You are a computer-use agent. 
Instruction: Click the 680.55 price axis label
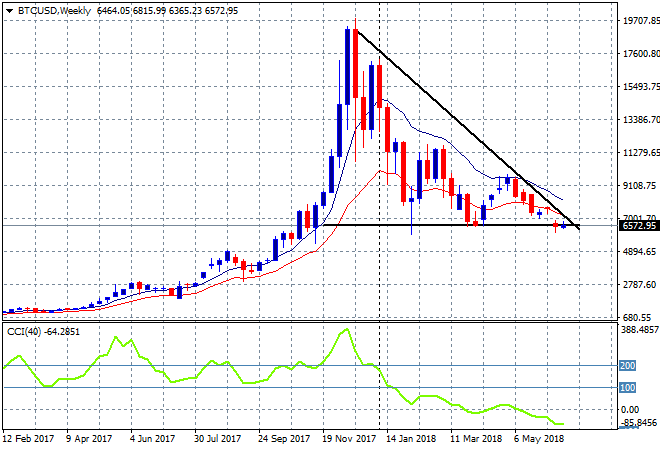point(636,317)
